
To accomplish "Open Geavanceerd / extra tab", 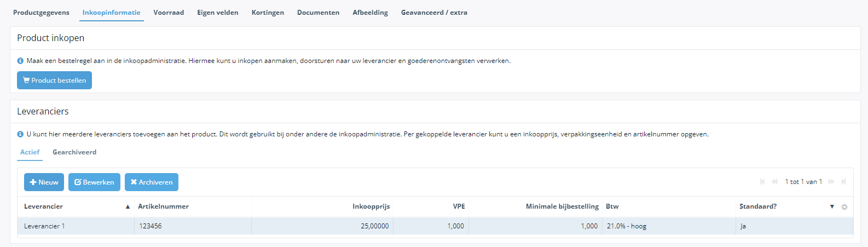I will coord(434,12).
